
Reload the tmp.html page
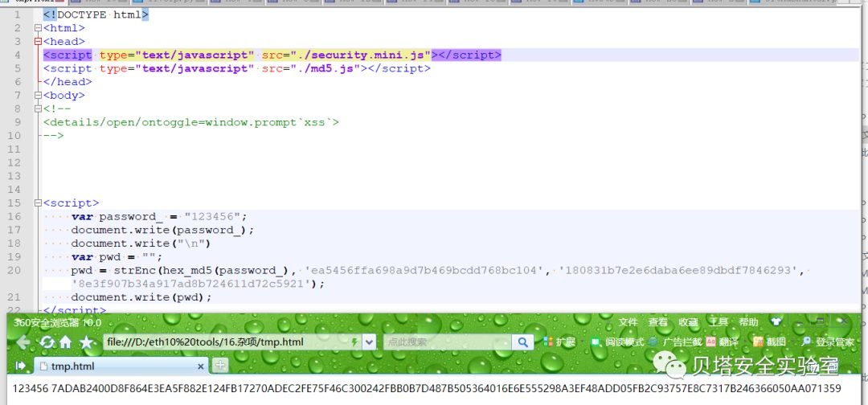tap(47, 342)
